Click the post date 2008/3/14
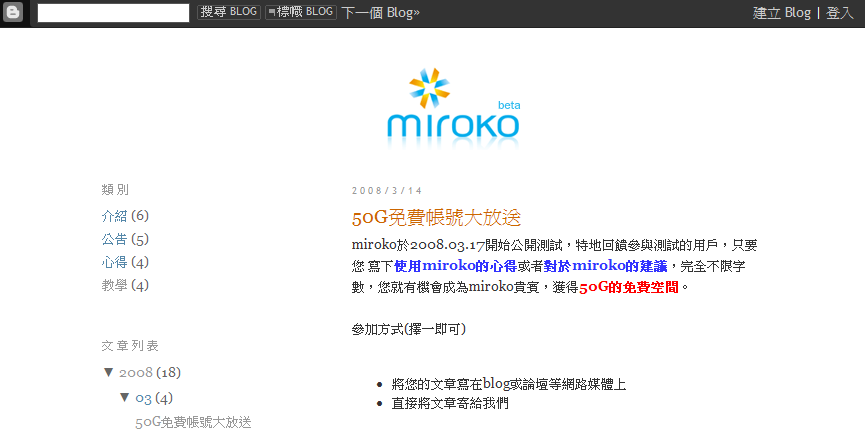 [387, 190]
